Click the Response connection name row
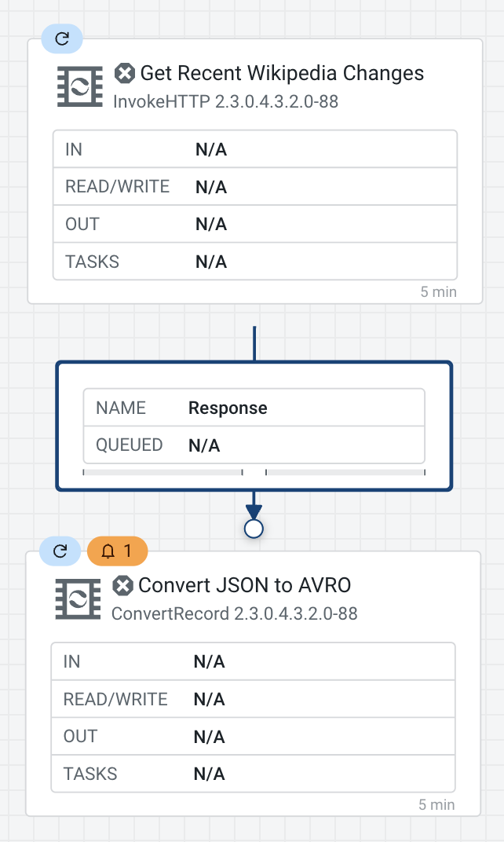Viewport: 504px width, 842px height. coord(254,408)
